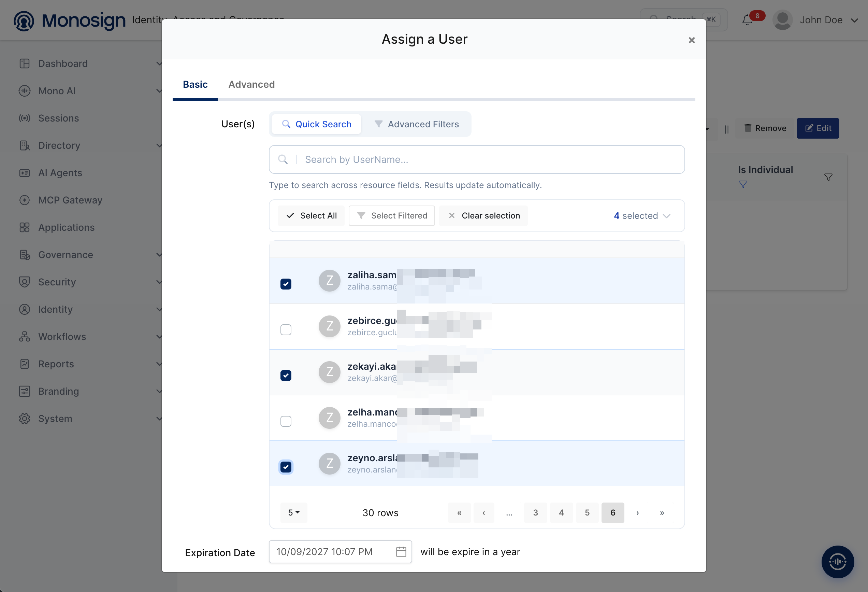The width and height of the screenshot is (868, 592).
Task: Open the John Doe account menu chevron
Action: pyautogui.click(x=854, y=20)
